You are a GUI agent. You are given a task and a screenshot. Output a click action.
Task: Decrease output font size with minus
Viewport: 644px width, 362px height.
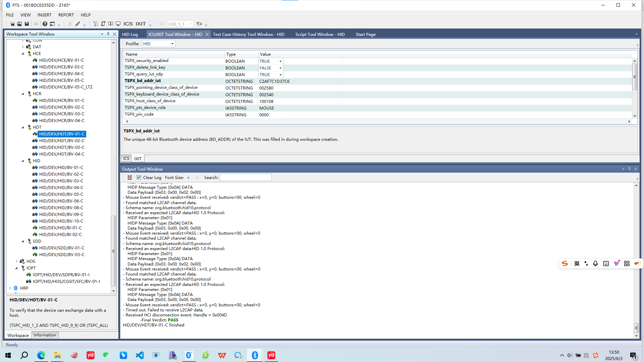coord(197,178)
